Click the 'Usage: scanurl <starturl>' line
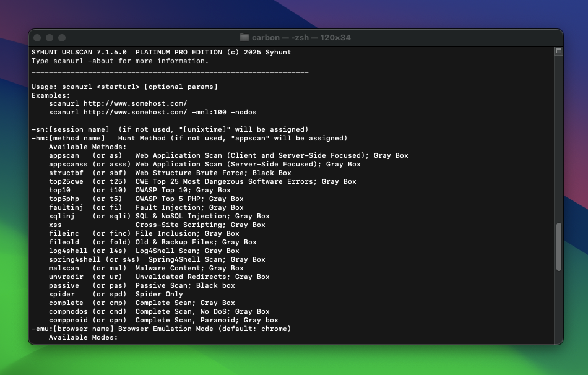 (x=124, y=87)
